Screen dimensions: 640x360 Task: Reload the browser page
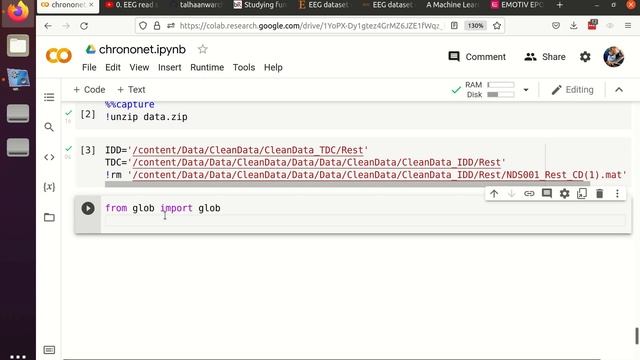tap(84, 26)
